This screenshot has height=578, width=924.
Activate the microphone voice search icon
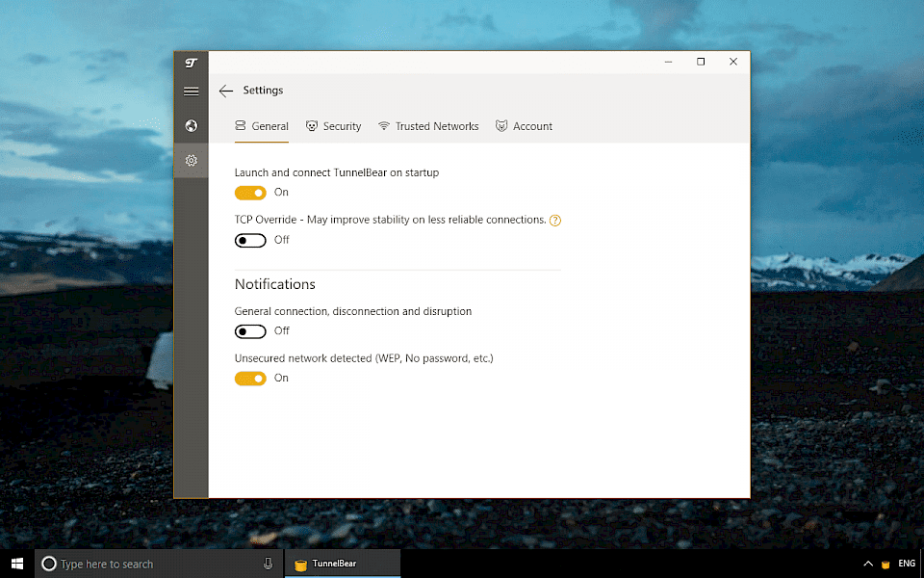269,564
